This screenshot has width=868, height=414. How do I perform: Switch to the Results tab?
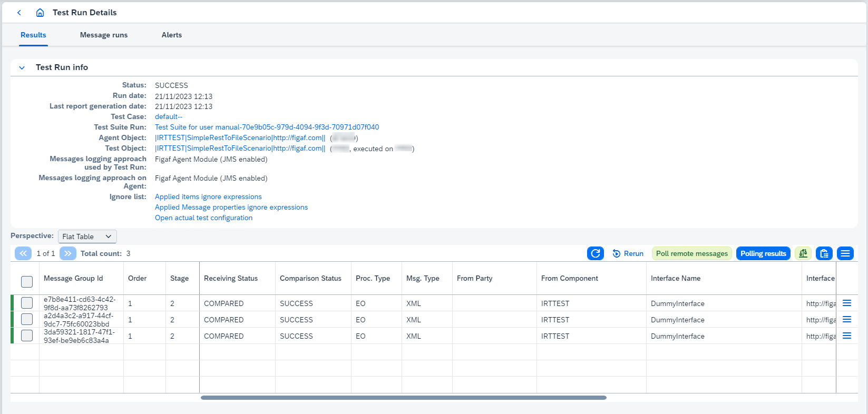click(x=33, y=35)
